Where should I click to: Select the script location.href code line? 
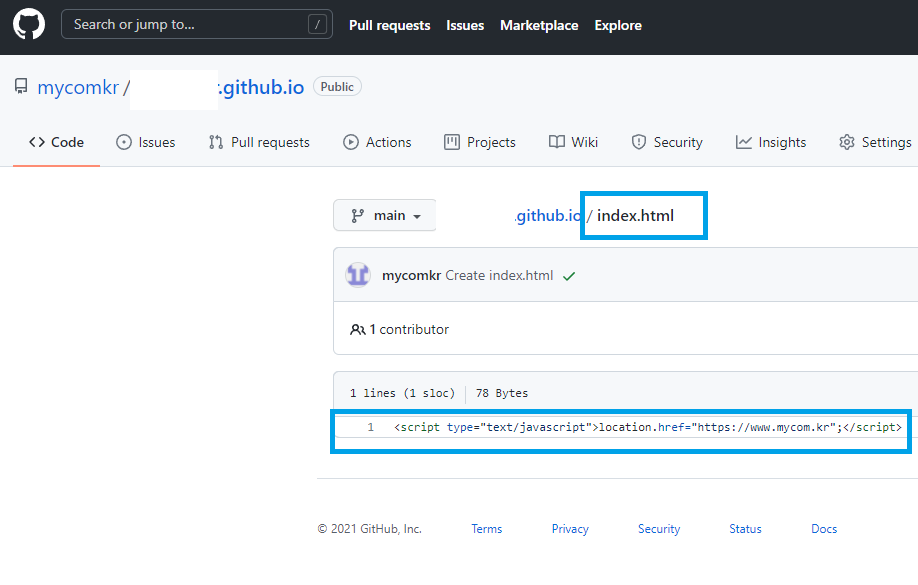pos(648,427)
